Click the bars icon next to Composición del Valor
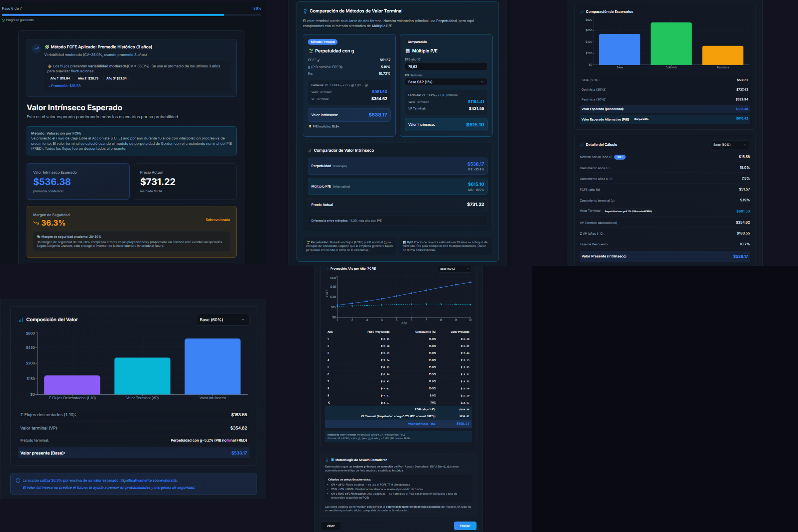The image size is (798, 532). pos(21,320)
